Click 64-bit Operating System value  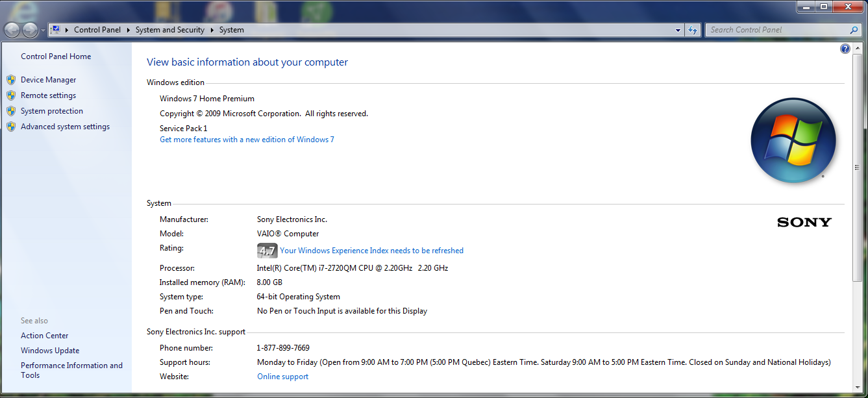tap(299, 297)
